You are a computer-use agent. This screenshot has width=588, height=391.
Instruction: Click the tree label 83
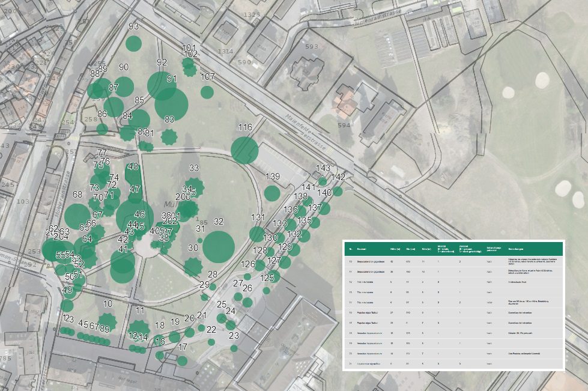tap(169, 119)
